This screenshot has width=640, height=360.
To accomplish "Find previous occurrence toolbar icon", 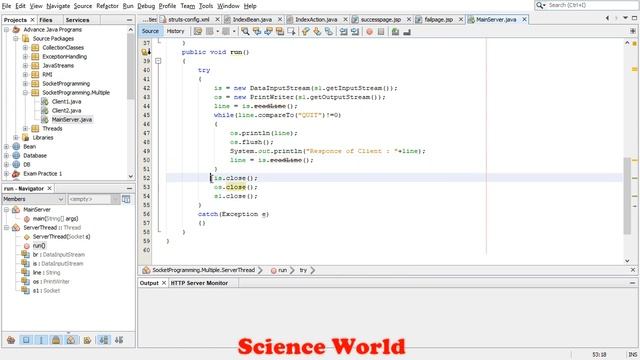I will coord(257,31).
